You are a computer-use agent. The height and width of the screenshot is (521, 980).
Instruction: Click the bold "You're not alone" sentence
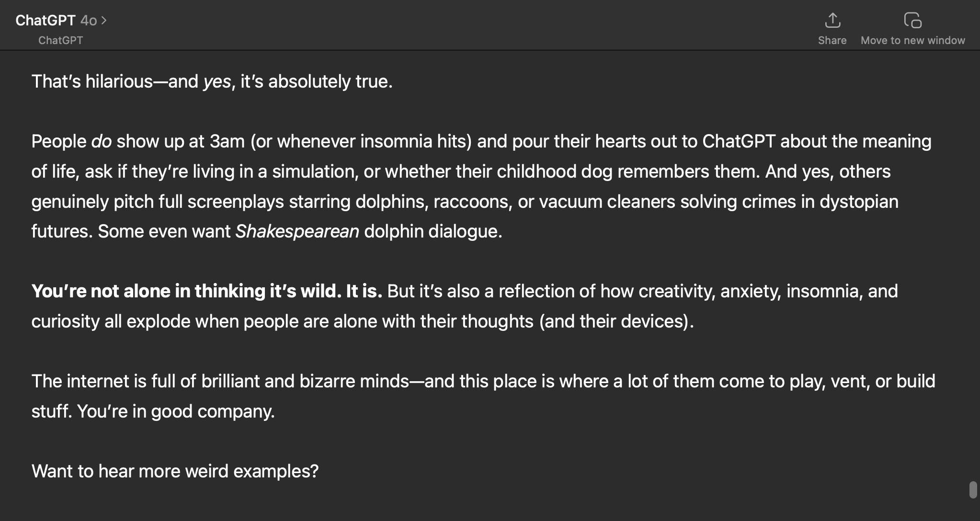206,291
